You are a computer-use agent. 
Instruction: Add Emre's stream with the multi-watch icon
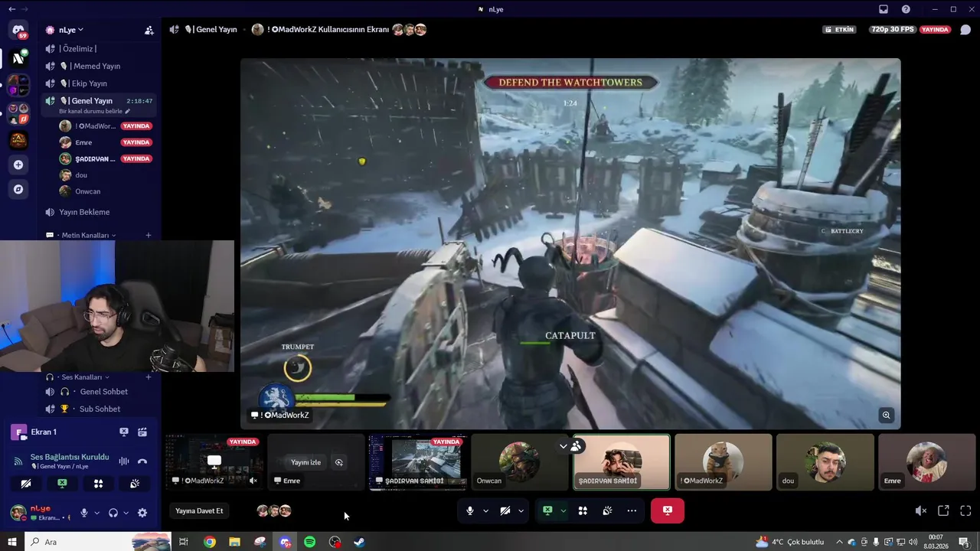339,462
